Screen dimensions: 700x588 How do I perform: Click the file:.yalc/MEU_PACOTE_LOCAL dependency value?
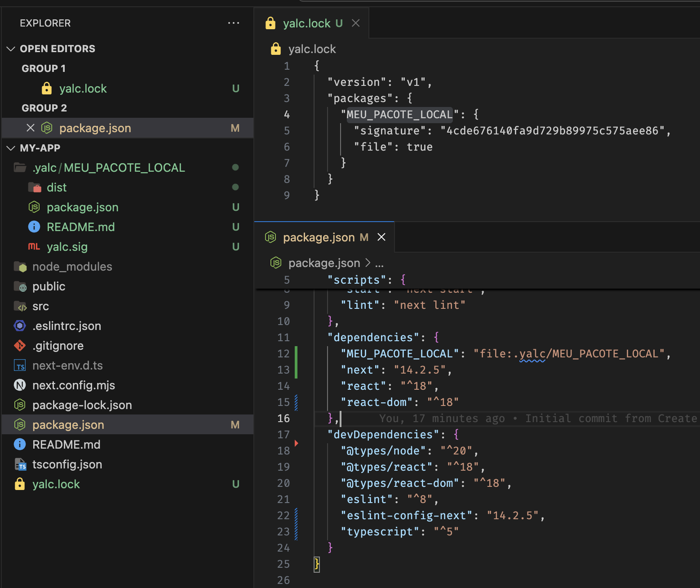(x=569, y=354)
